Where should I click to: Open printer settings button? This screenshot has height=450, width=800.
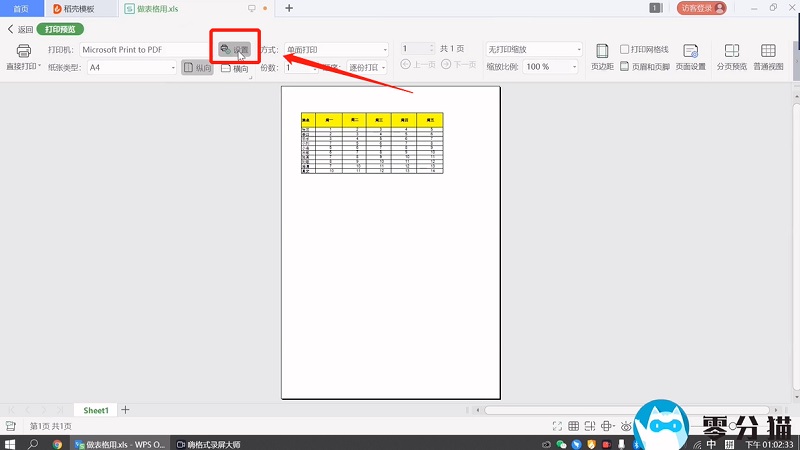[235, 49]
